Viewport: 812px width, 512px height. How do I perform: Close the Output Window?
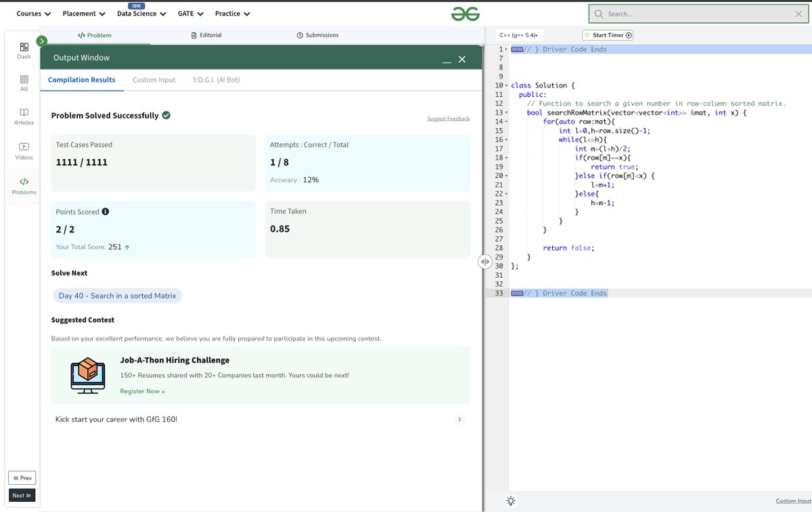coord(462,60)
